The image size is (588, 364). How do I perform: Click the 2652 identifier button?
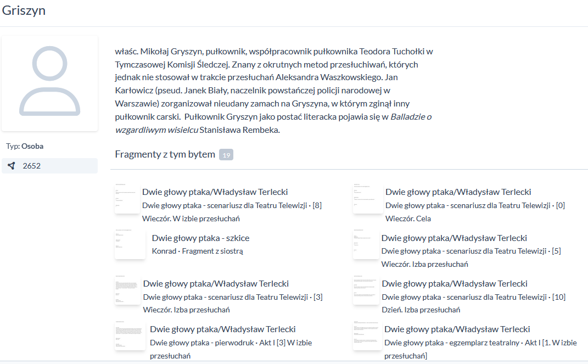[49, 166]
